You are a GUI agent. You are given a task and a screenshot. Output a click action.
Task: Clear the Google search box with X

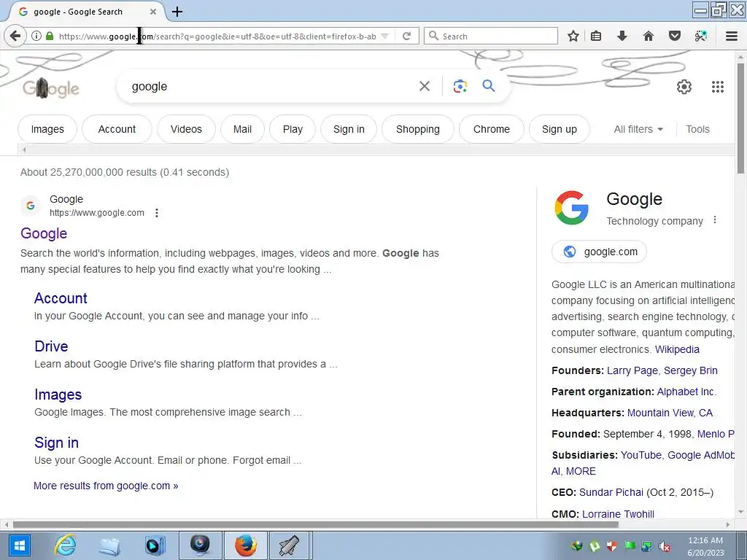click(x=424, y=86)
